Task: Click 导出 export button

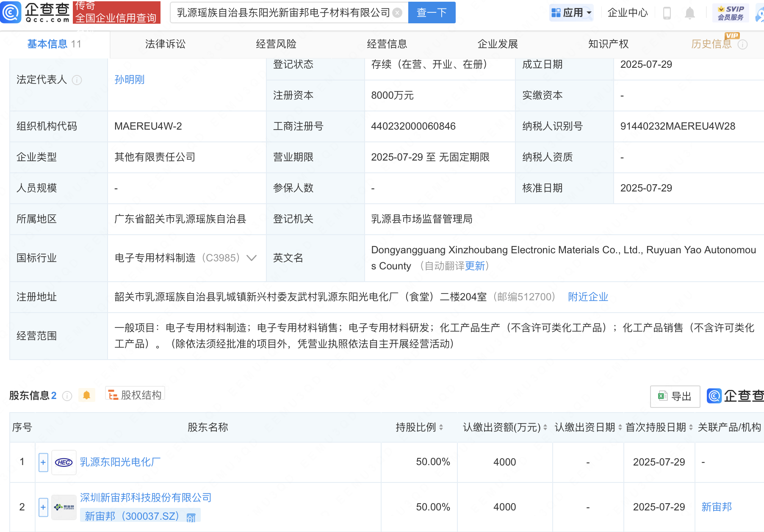Action: [675, 396]
